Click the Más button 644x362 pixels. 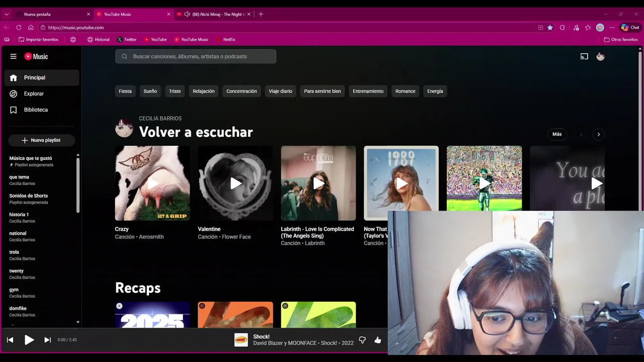pyautogui.click(x=557, y=134)
